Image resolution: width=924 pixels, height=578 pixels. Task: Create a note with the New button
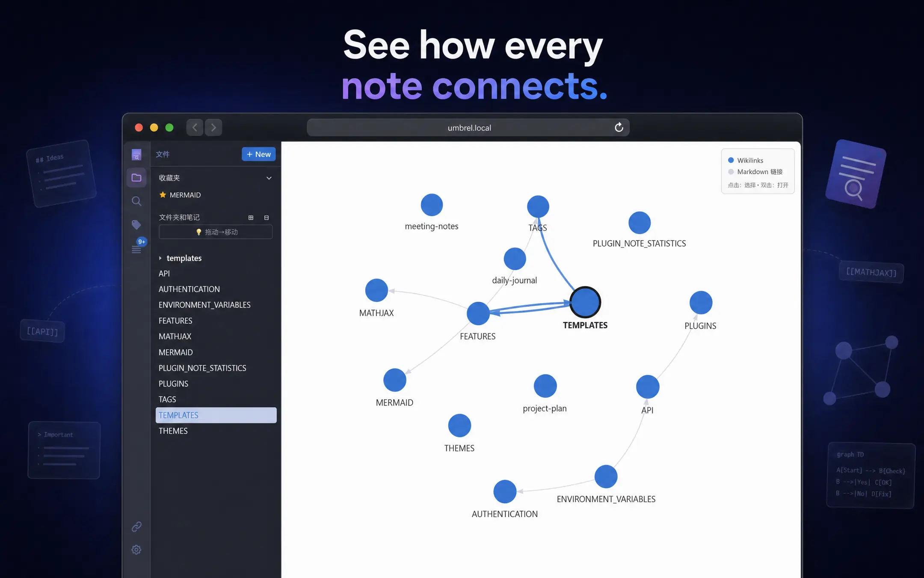(258, 154)
